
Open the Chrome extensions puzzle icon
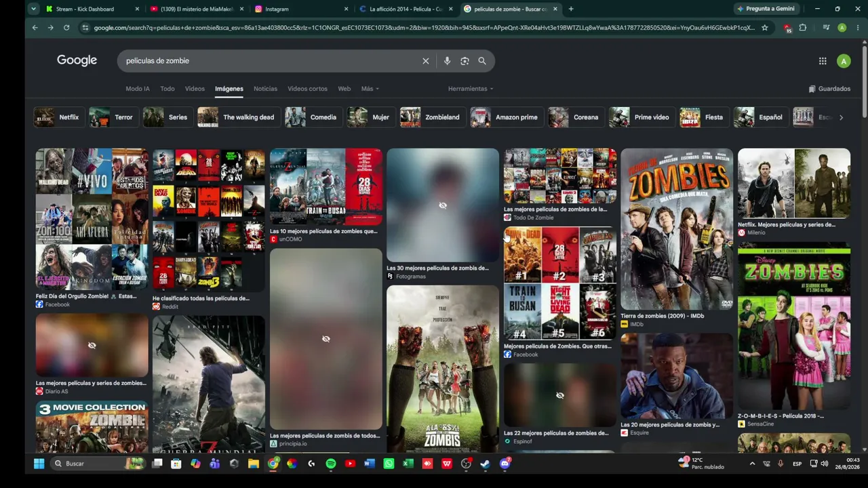point(803,28)
